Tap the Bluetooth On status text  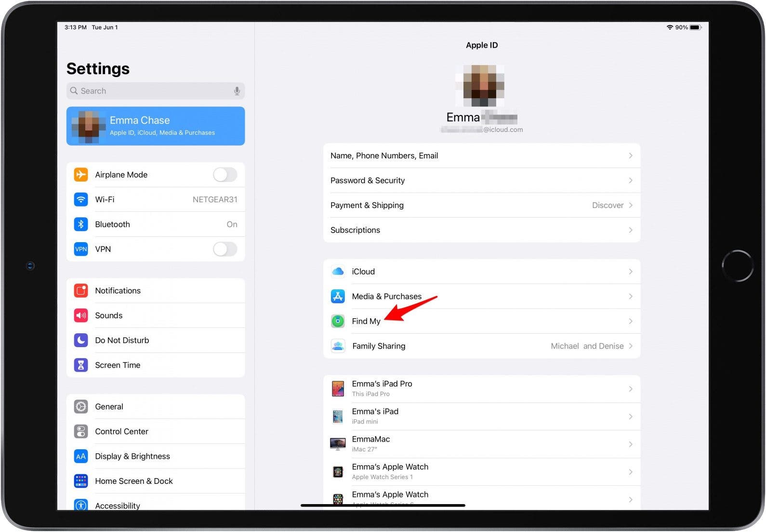(232, 224)
